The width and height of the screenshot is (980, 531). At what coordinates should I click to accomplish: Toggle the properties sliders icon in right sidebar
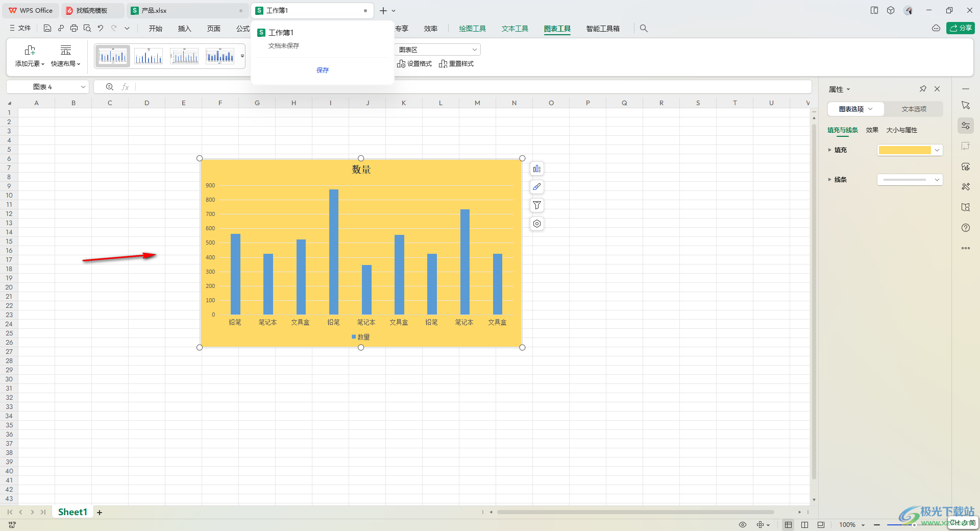click(x=966, y=126)
